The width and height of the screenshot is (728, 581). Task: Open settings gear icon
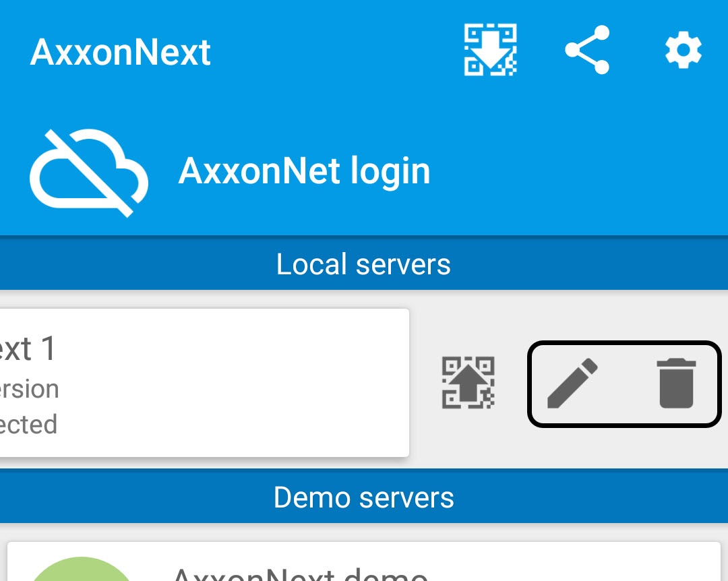pyautogui.click(x=683, y=50)
